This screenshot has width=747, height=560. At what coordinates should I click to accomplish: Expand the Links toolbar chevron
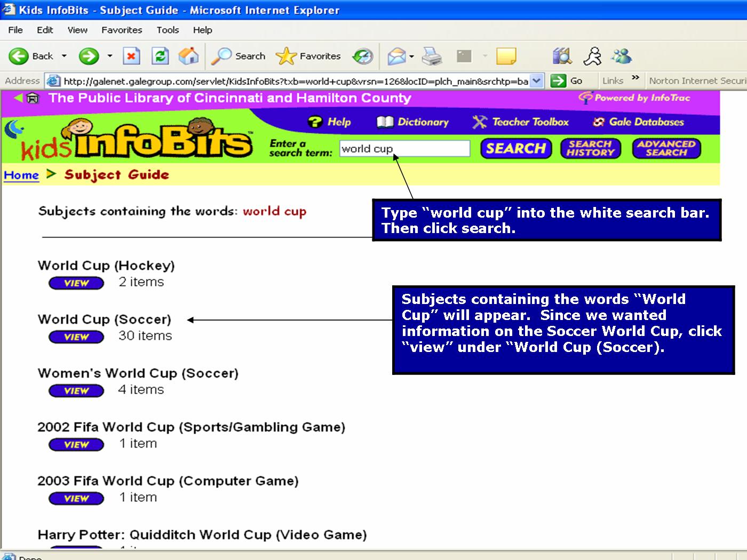pos(635,78)
